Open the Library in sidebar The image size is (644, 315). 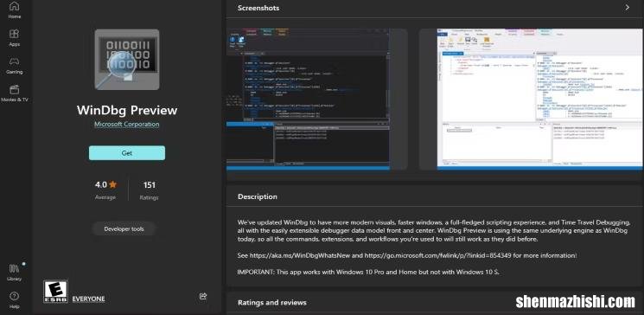pos(15,273)
